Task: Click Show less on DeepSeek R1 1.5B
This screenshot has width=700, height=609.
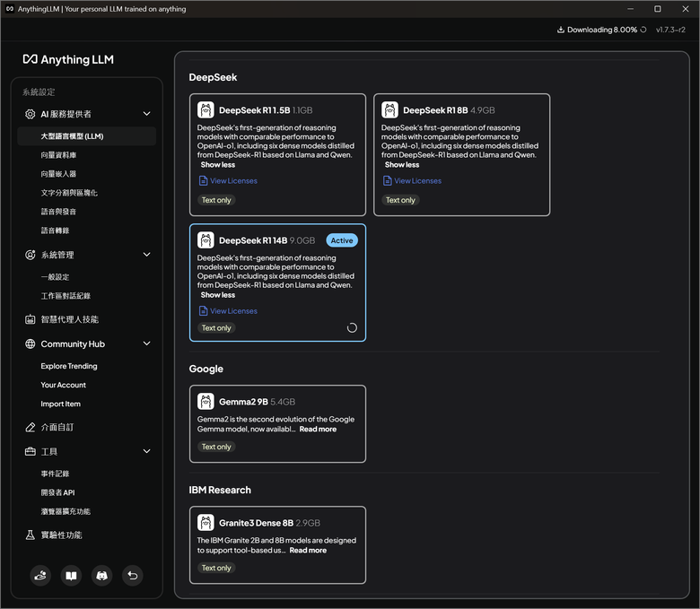Action: coord(218,165)
